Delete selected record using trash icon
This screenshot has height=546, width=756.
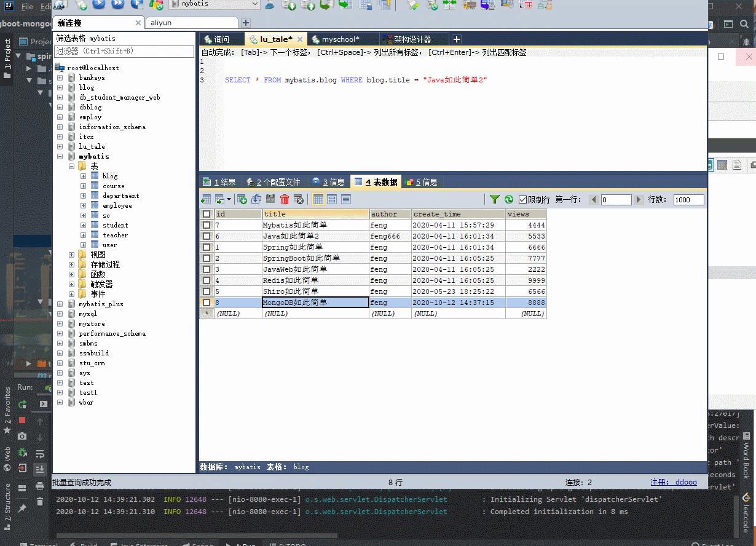[x=284, y=199]
